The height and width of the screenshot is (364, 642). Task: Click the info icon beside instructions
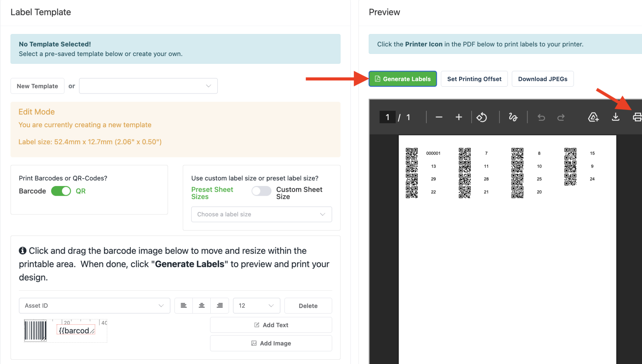pos(23,251)
